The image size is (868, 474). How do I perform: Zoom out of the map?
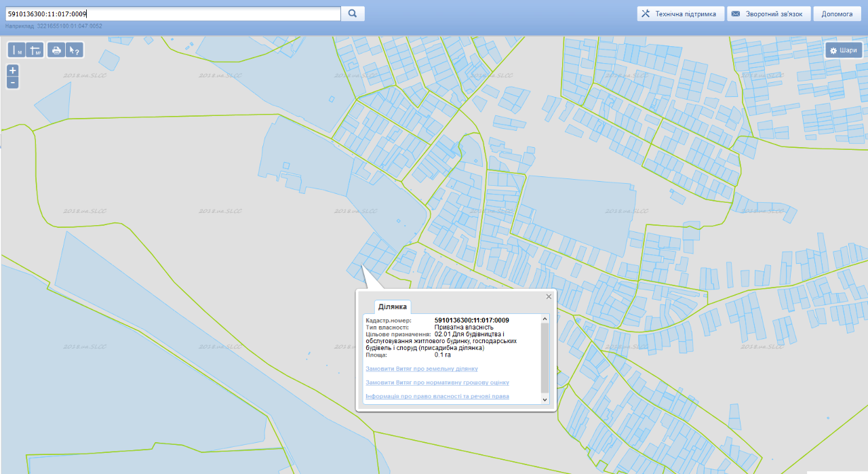[x=12, y=83]
